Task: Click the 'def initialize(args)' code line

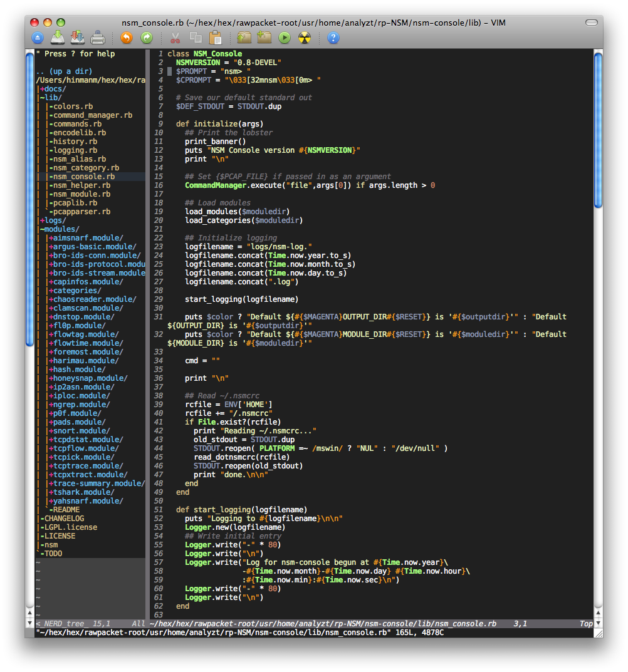Action: [219, 124]
